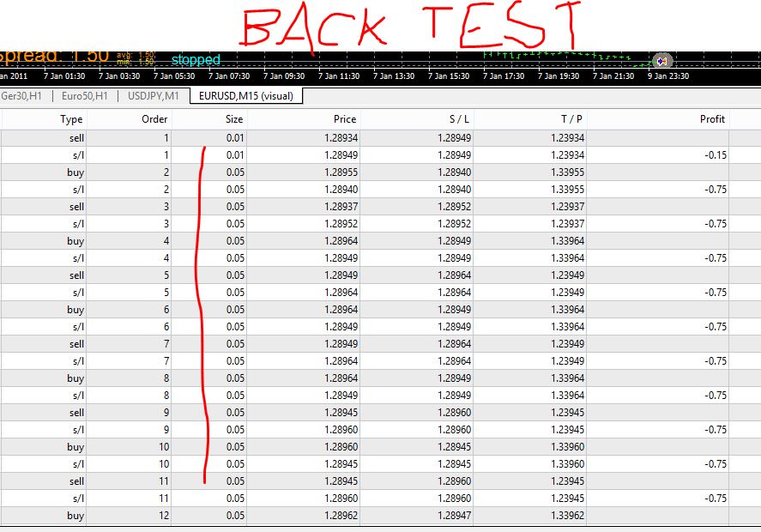Image resolution: width=761 pixels, height=532 pixels.
Task: Click the 7 Jan 01:30 time axis label
Action: 64,76
